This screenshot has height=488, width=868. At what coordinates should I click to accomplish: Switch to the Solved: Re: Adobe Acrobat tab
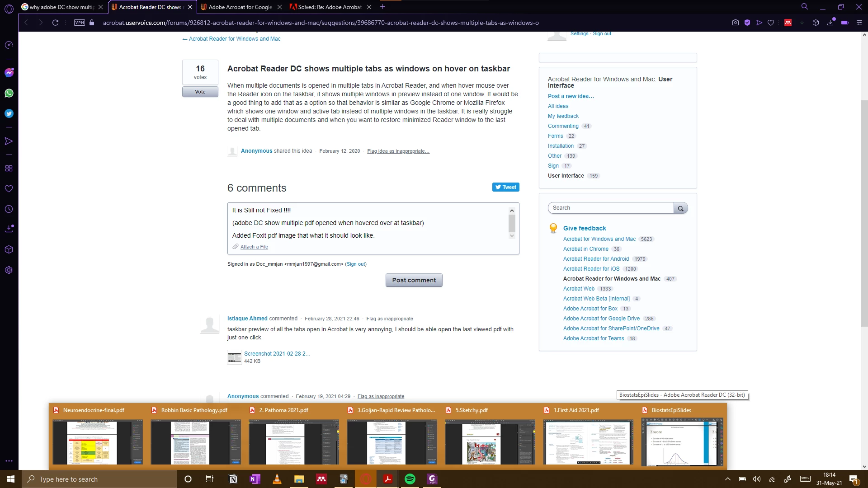tap(329, 7)
